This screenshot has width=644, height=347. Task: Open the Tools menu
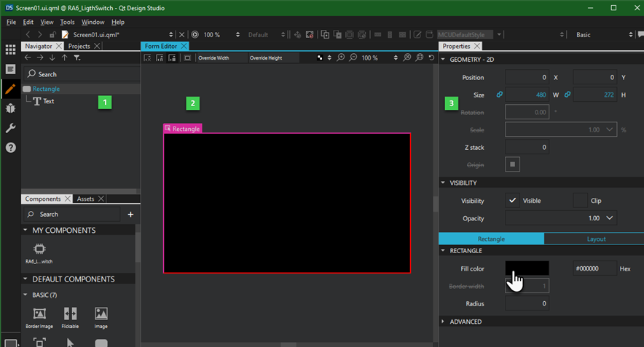coord(67,23)
